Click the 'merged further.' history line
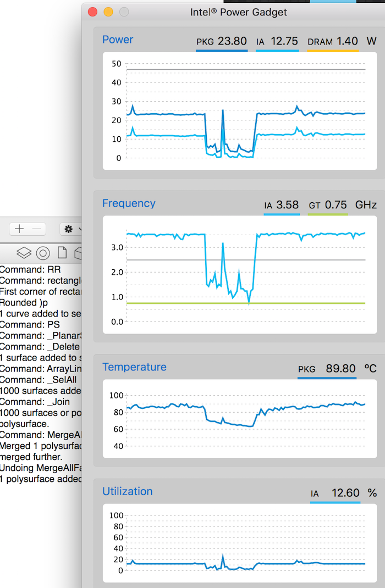Image resolution: width=385 pixels, height=588 pixels. 31,457
